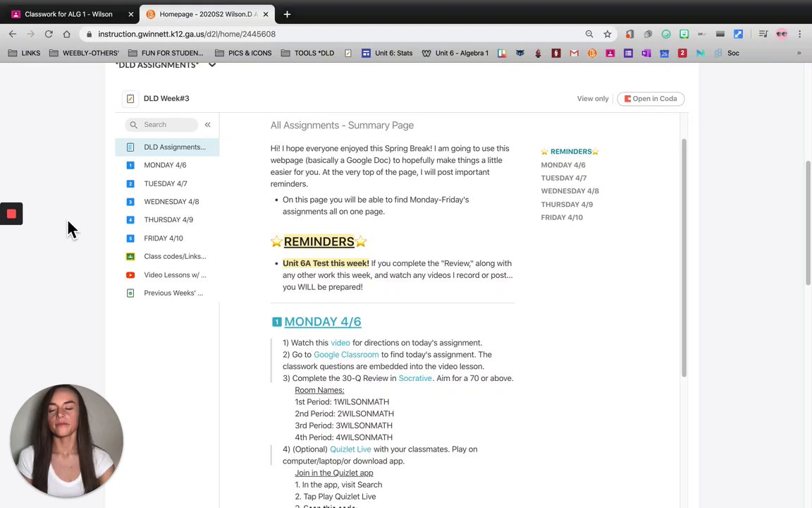Open the Google Classroom pink bookmark icon
Viewport: 812px width, 508px height.
click(610, 53)
